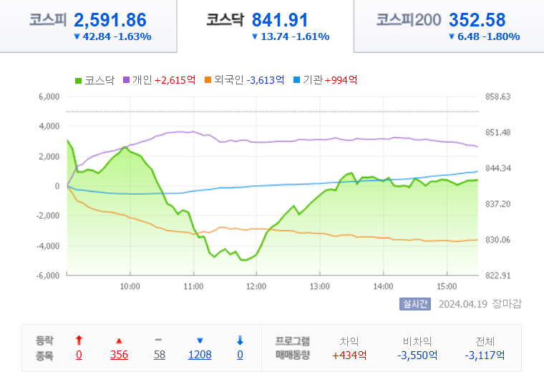The image size is (544, 392).
Task: Click the blue 기관 legend swatch
Action: pyautogui.click(x=296, y=80)
